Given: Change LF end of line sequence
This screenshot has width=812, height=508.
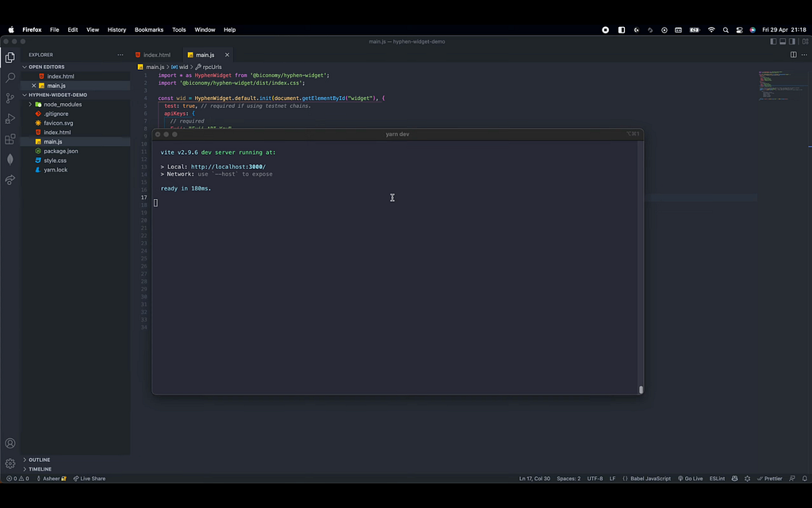Looking at the screenshot, I should [613, 479].
